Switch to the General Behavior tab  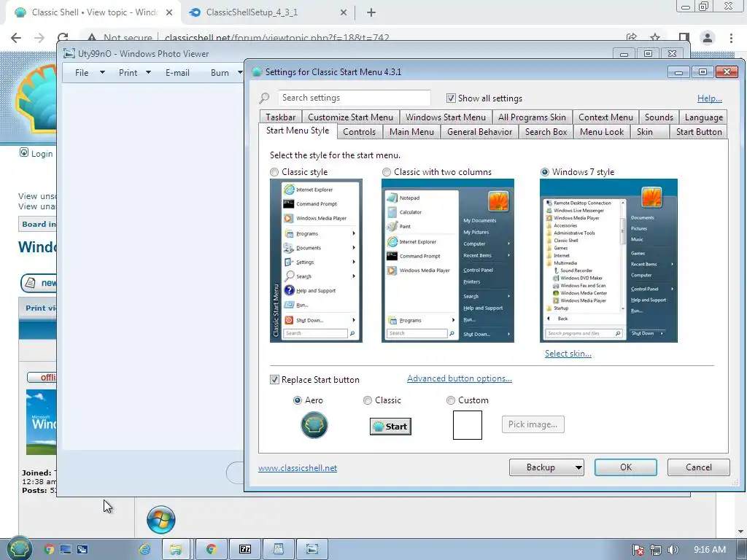[480, 132]
